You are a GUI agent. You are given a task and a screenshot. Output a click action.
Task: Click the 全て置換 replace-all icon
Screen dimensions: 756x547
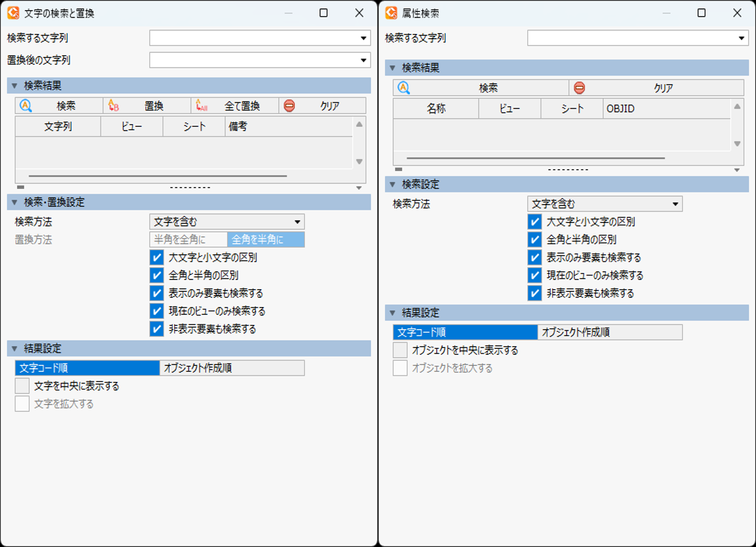[201, 106]
